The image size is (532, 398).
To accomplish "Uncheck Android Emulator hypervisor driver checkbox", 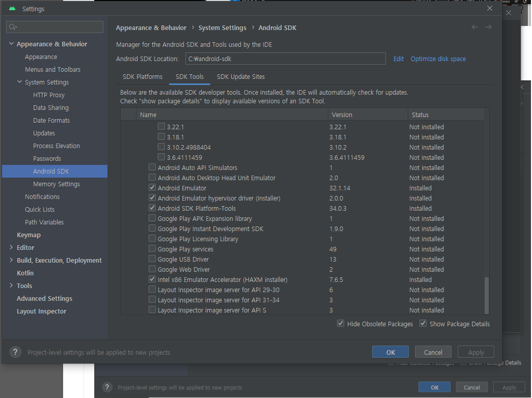I will click(152, 198).
